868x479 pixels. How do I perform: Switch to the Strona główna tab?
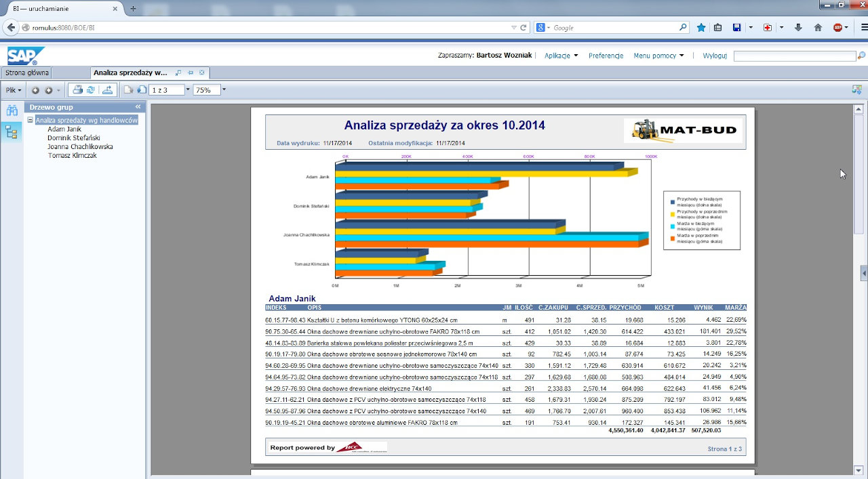(26, 72)
